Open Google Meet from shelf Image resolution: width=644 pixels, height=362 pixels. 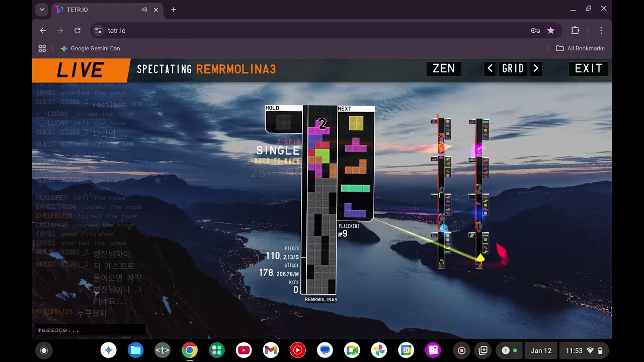[x=352, y=350]
